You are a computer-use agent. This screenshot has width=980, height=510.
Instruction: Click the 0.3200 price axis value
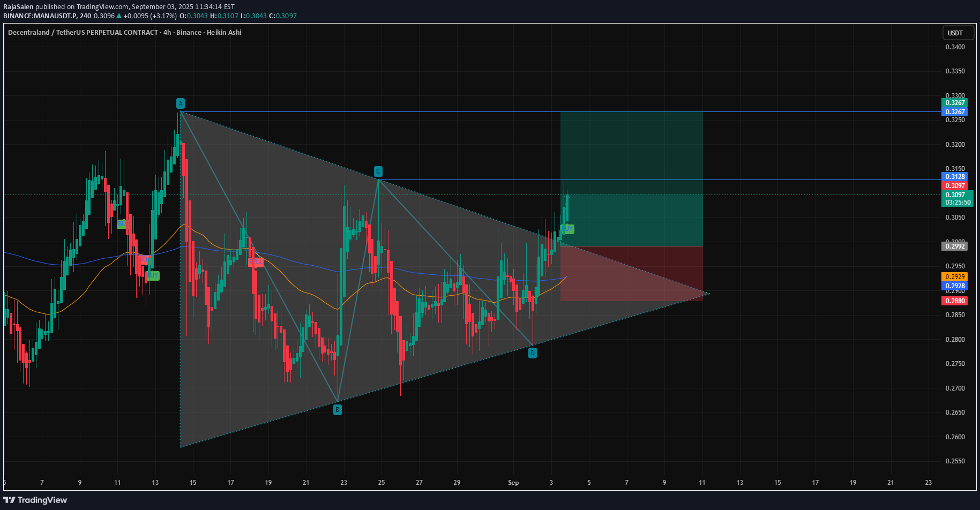pos(955,145)
